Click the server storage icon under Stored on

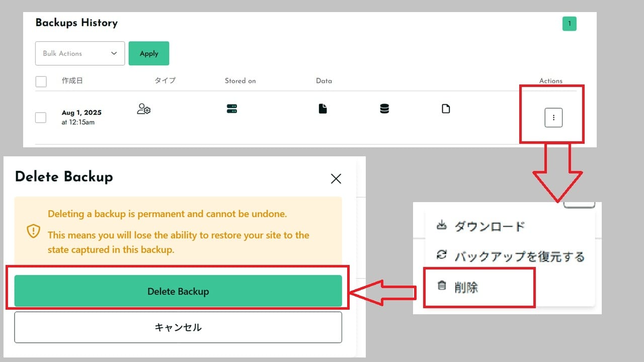point(232,109)
